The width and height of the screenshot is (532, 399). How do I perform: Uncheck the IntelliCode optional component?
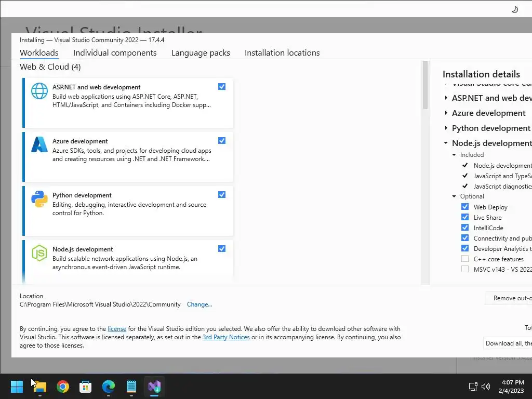[465, 228]
